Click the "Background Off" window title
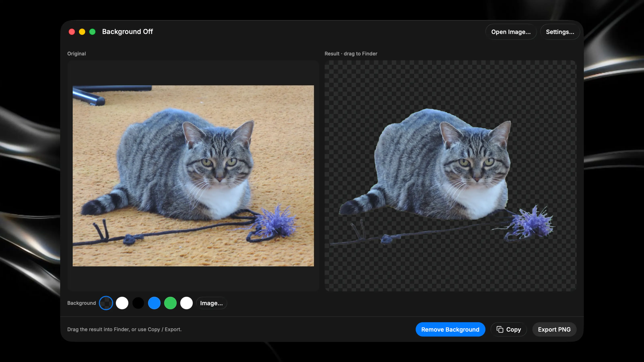644x362 pixels. (x=128, y=32)
